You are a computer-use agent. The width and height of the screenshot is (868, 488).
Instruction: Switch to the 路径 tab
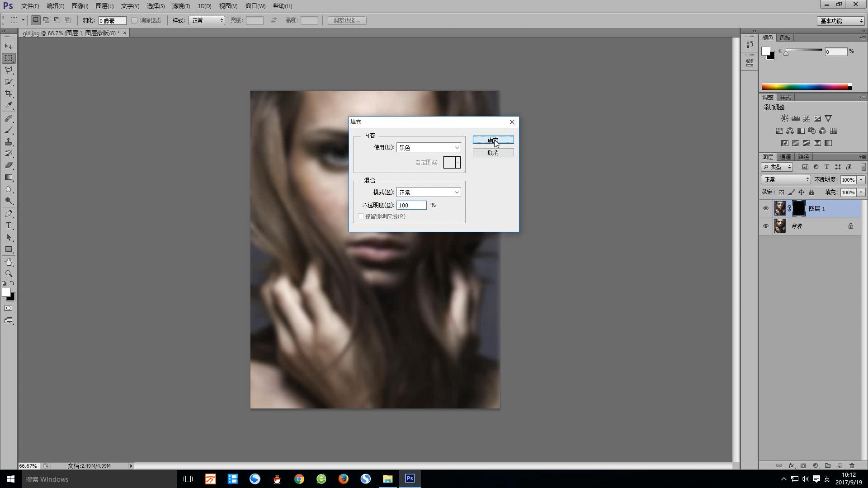click(x=803, y=157)
